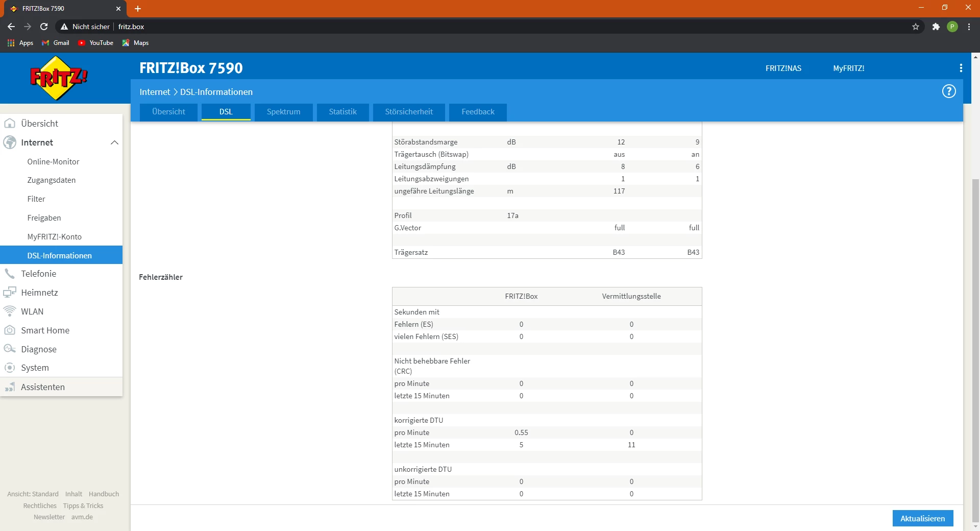Open the FRITZ!Box three-dot menu
Viewport: 980px width, 531px height.
tap(961, 68)
